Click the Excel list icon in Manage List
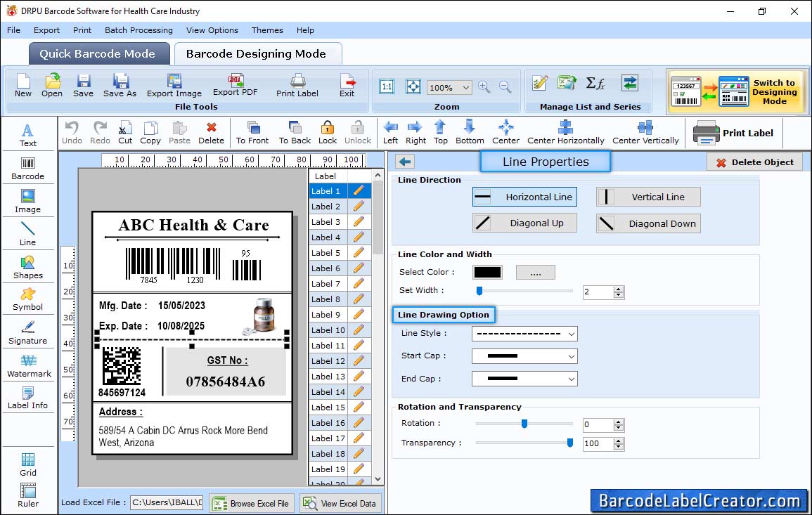 [567, 83]
